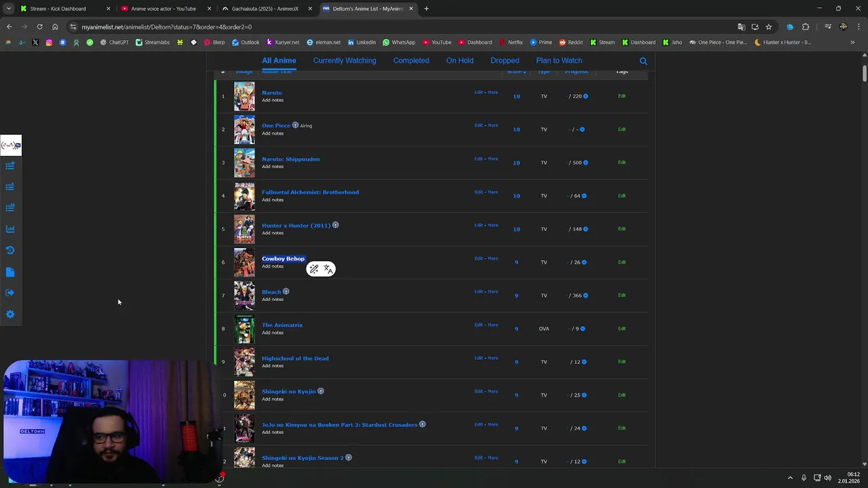
Task: Click the Cowboy Bebop cover thumbnail
Action: 244,262
